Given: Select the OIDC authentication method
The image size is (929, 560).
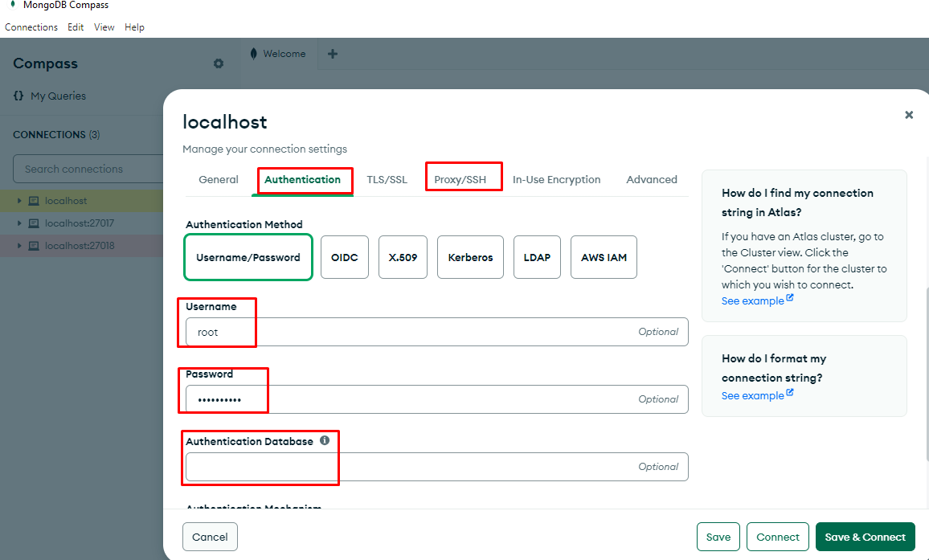Looking at the screenshot, I should [x=344, y=257].
